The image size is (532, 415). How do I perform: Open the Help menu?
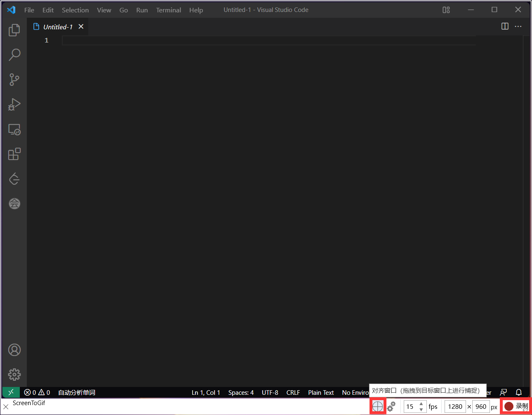[196, 10]
